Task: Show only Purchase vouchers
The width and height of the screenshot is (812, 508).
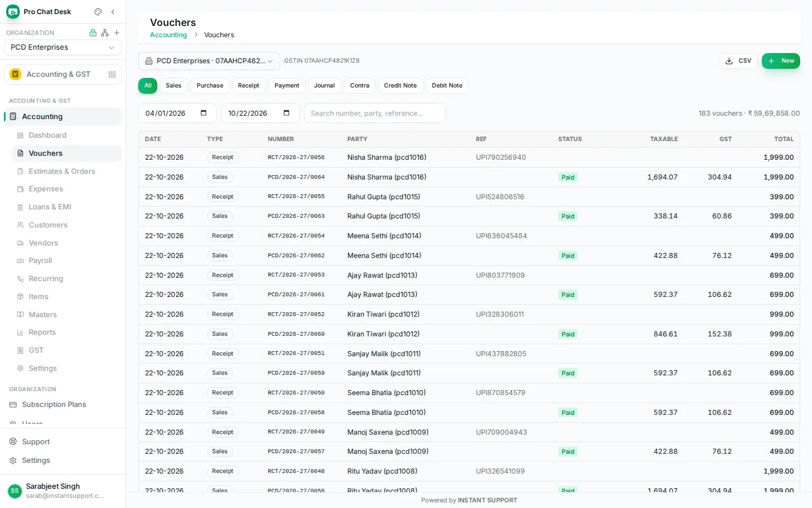Action: coord(210,86)
